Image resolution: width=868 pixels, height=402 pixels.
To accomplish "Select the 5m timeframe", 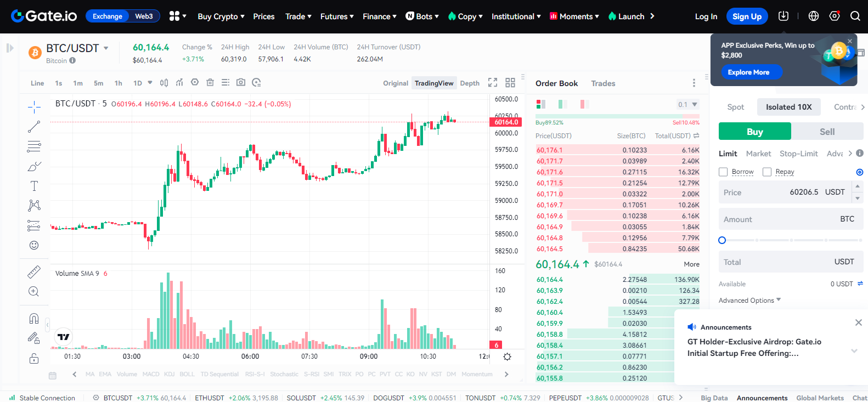I will [99, 83].
